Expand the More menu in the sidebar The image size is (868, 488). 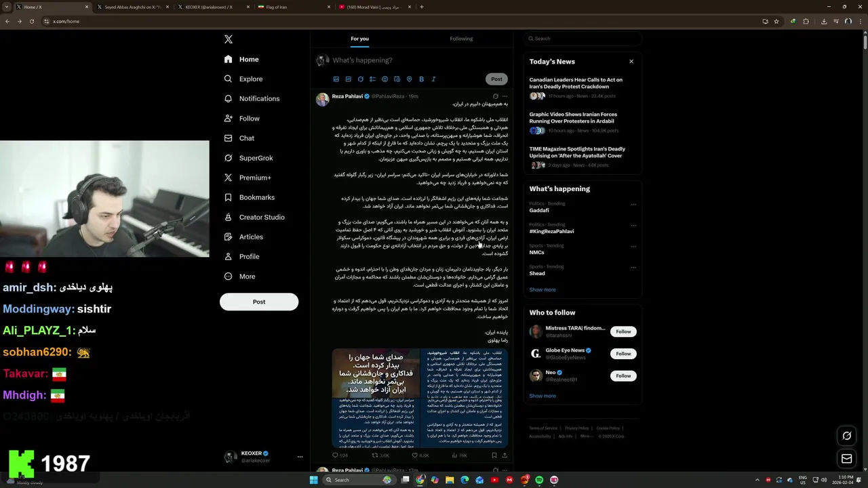(x=239, y=276)
